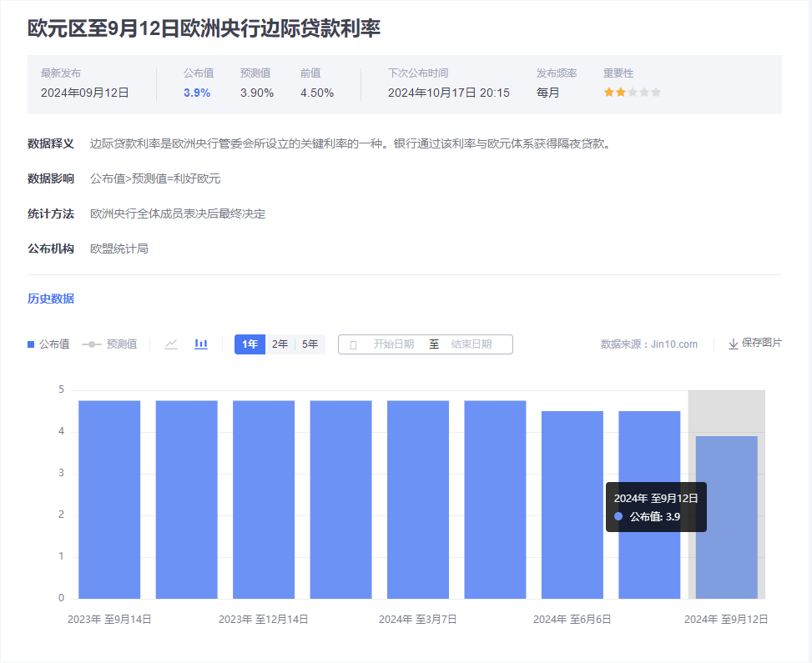The height and width of the screenshot is (663, 812).
Task: Switch to line chart view icon
Action: click(171, 344)
